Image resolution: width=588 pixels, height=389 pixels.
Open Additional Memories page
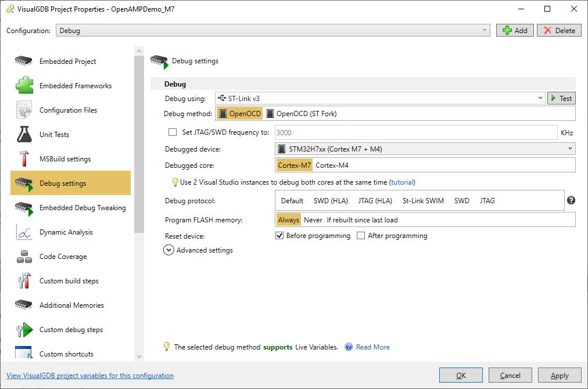click(70, 305)
